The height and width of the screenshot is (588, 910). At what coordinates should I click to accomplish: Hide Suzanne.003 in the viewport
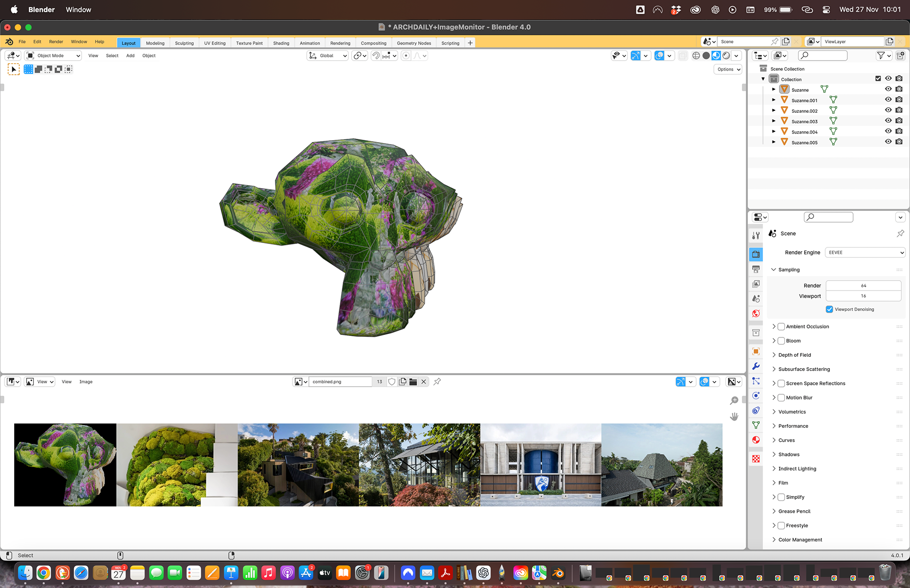888,121
